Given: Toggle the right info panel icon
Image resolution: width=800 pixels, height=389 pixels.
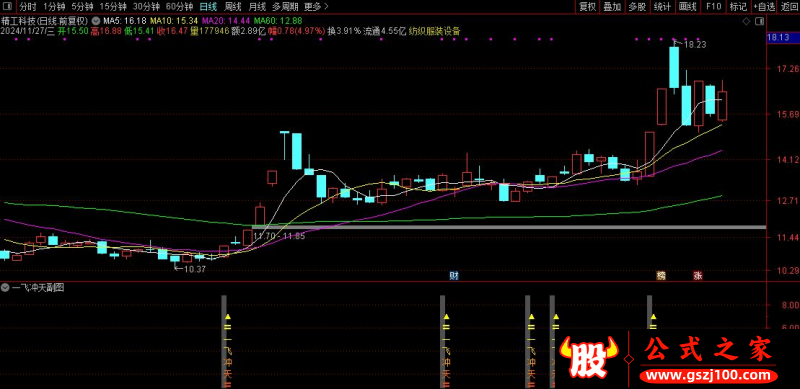Looking at the screenshot, I should point(759,21).
